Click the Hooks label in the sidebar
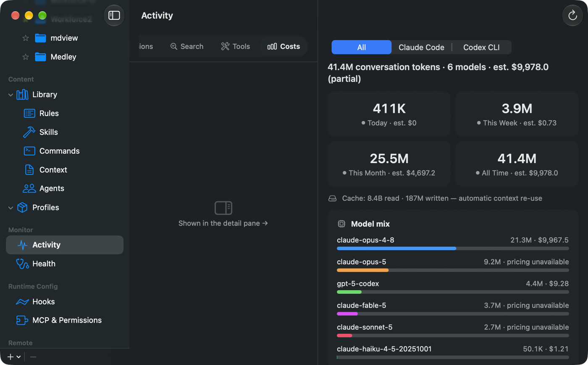 [44, 302]
